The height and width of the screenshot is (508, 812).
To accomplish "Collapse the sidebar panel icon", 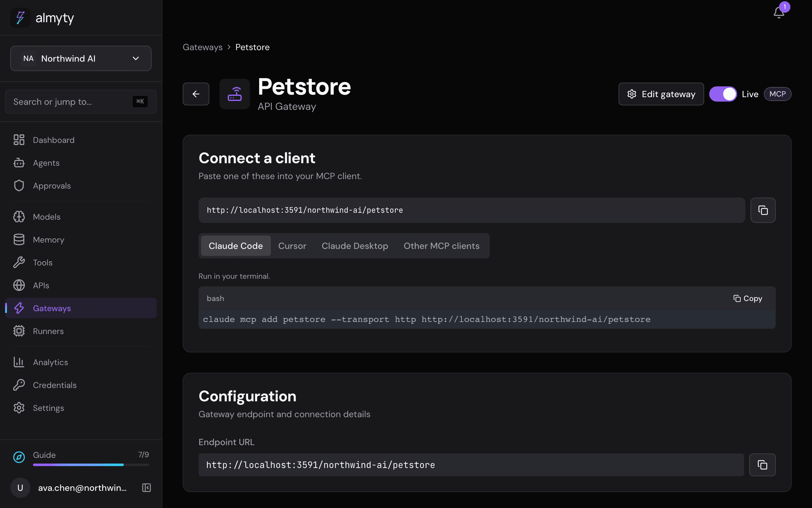I will point(146,487).
